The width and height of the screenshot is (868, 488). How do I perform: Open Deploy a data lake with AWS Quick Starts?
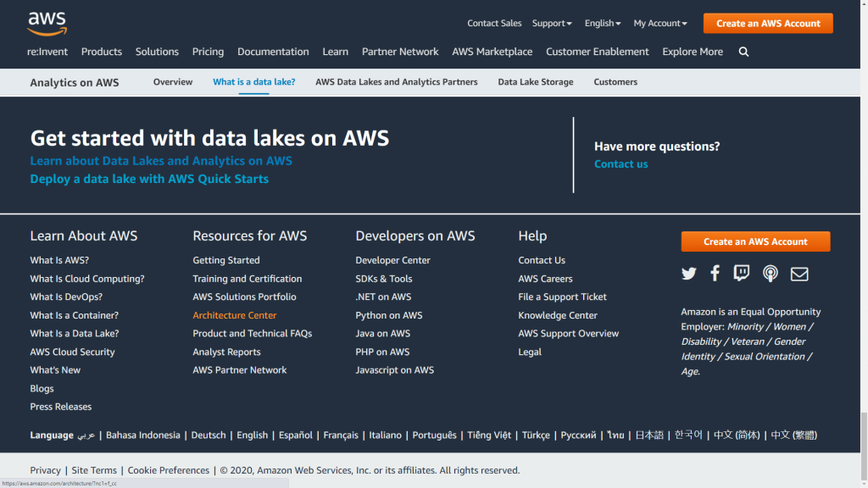(x=149, y=179)
